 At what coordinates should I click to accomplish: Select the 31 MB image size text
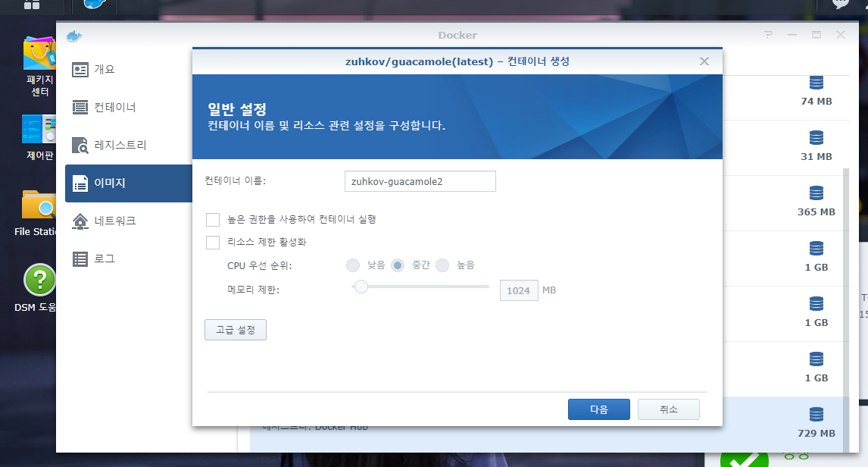click(816, 157)
